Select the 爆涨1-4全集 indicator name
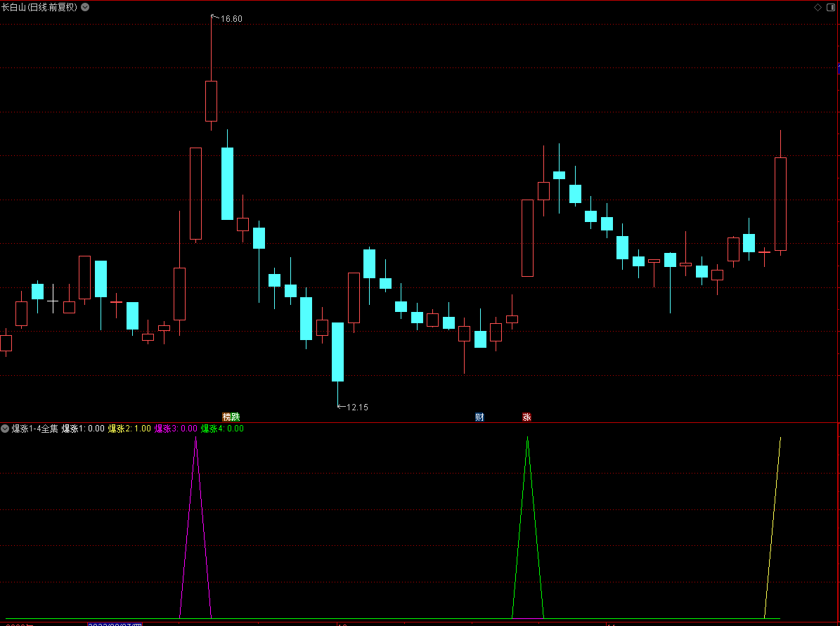The image size is (840, 626). [35, 429]
